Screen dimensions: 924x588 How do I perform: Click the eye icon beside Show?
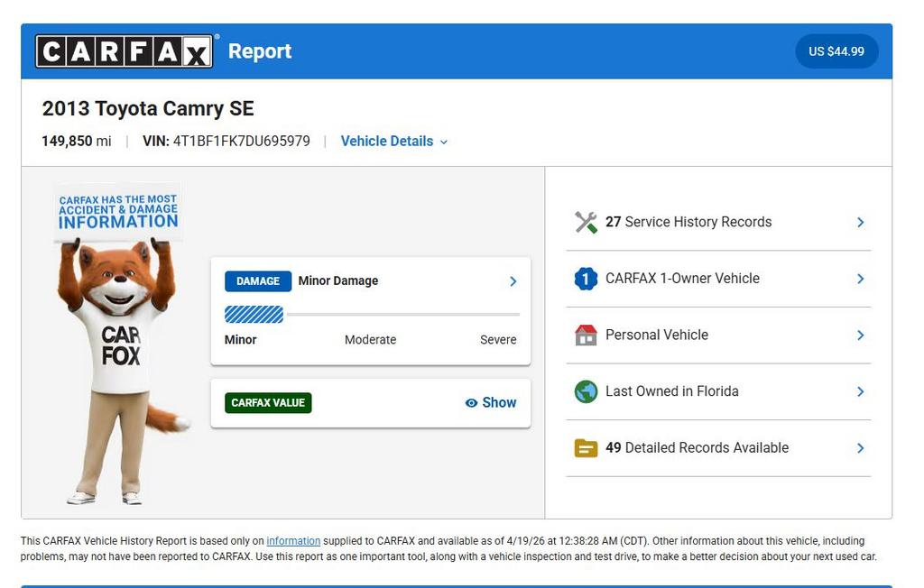tap(471, 403)
